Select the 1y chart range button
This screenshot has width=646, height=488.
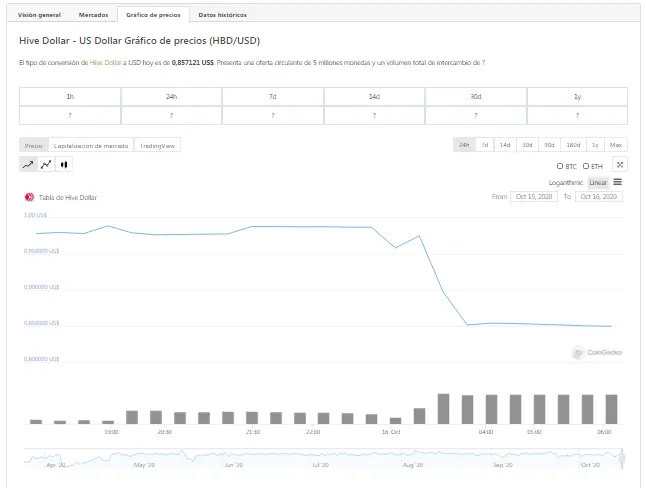tap(595, 145)
